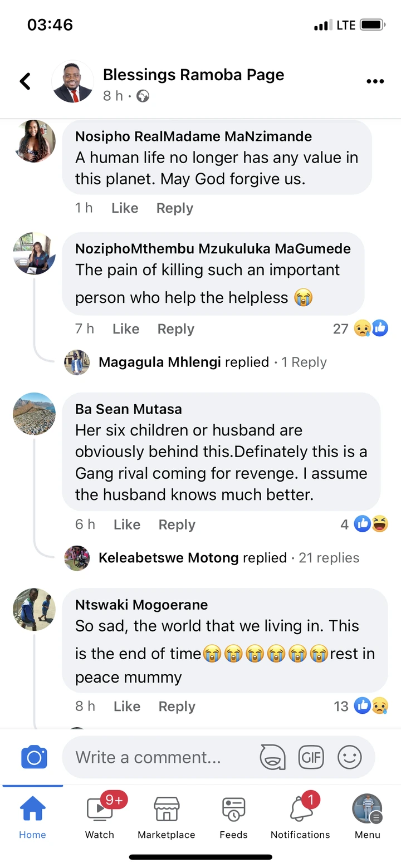Reply to NoziphoMthembu Mzukuluka MaGumede's comment

[176, 329]
